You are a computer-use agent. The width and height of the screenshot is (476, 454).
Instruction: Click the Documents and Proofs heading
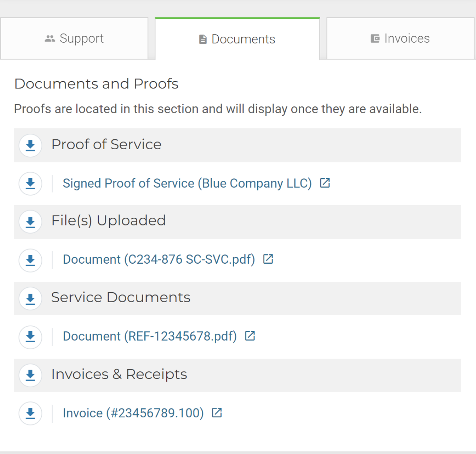(x=96, y=84)
